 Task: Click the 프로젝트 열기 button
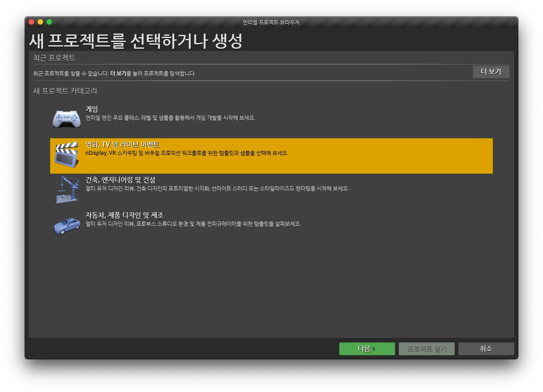[x=427, y=349]
